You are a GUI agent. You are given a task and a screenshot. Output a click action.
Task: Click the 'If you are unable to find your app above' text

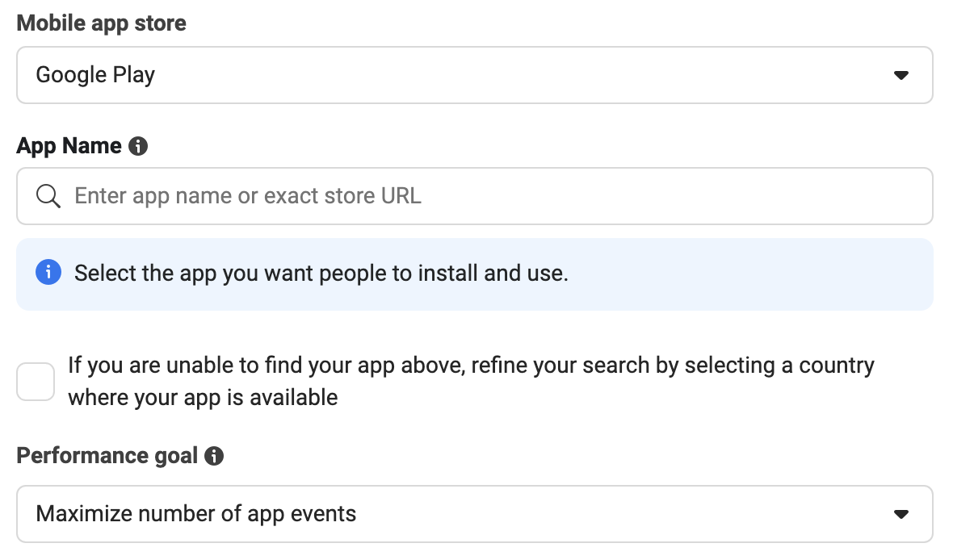[267, 365]
